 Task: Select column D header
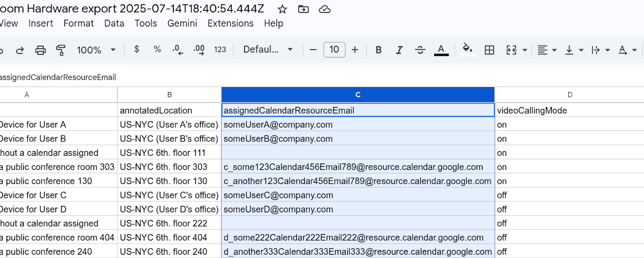coord(569,95)
